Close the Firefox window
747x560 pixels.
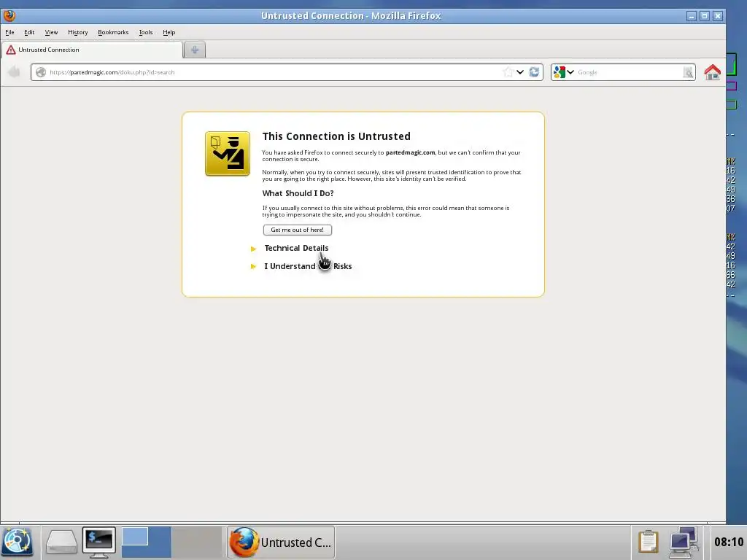[718, 16]
